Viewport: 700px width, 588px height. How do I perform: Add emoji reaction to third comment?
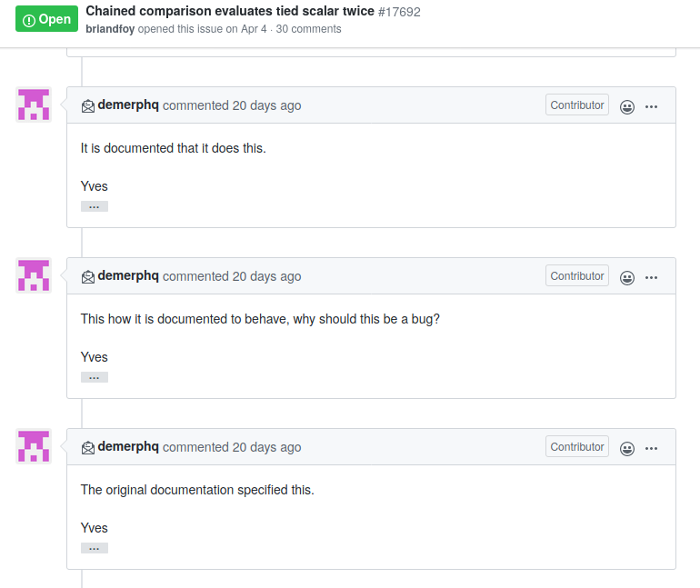coord(626,448)
